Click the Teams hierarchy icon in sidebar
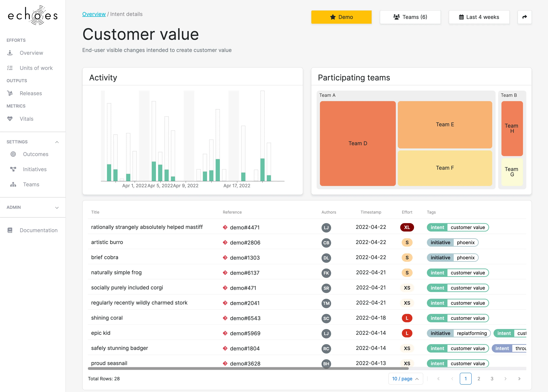Screen dimensions: 548x392 pyautogui.click(x=13, y=184)
